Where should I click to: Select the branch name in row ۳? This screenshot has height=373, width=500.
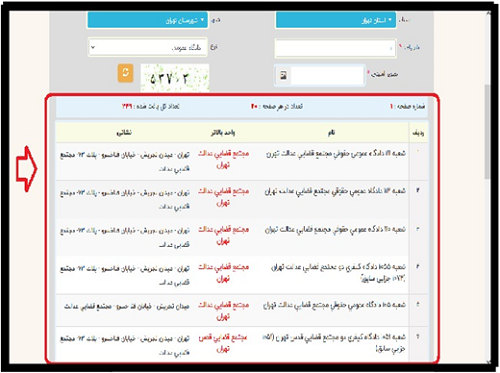335,229
